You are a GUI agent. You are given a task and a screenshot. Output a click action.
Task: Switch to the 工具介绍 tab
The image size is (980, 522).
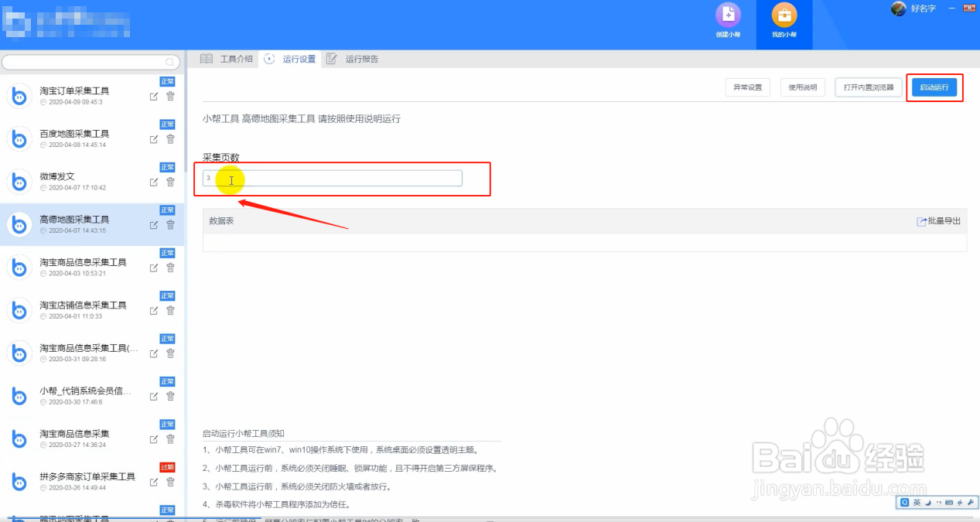tap(226, 59)
